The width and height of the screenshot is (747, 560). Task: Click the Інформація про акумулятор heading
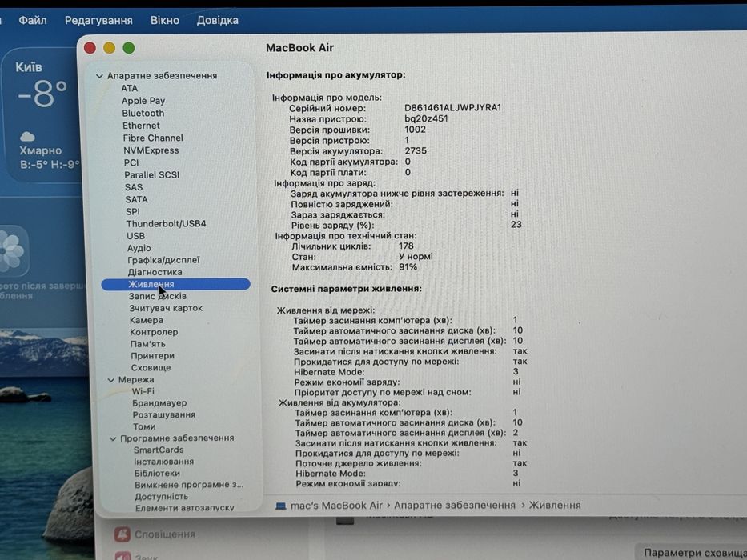[335, 75]
